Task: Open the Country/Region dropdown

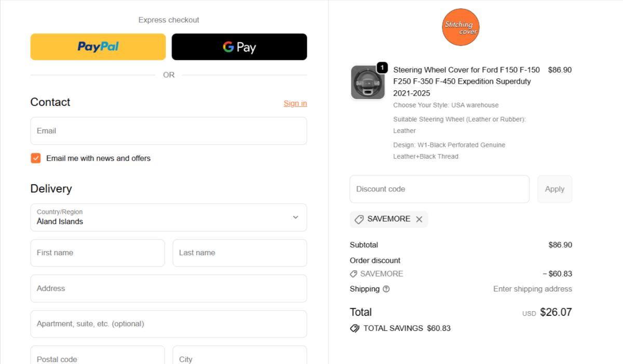Action: pos(168,217)
